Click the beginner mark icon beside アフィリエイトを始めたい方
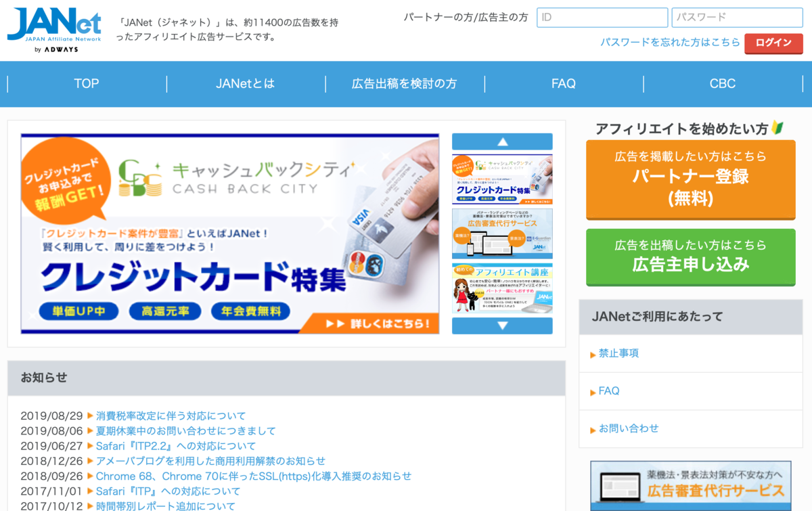The height and width of the screenshot is (511, 812). click(x=777, y=127)
